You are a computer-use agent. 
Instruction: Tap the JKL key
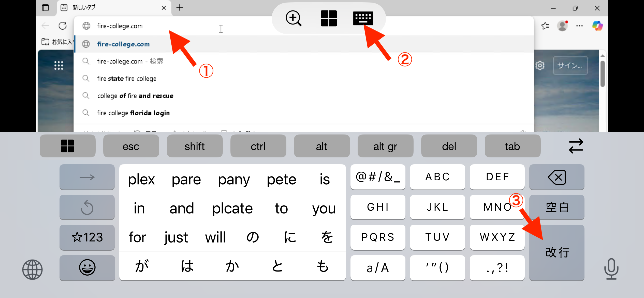pos(437,207)
